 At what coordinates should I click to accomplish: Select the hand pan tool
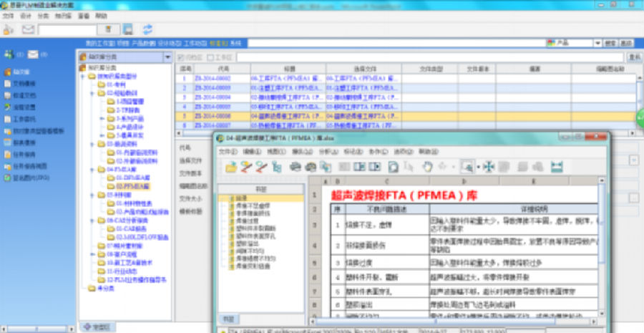[428, 166]
